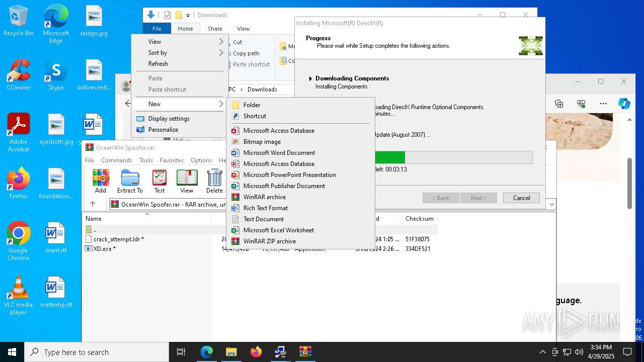Select the Microsoft Edge desktop shortcut
Image resolution: width=644 pixels, height=362 pixels.
(56, 24)
